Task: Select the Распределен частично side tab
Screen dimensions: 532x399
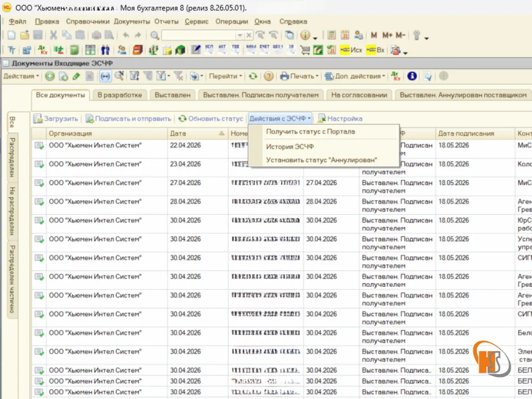Action: pyautogui.click(x=12, y=279)
